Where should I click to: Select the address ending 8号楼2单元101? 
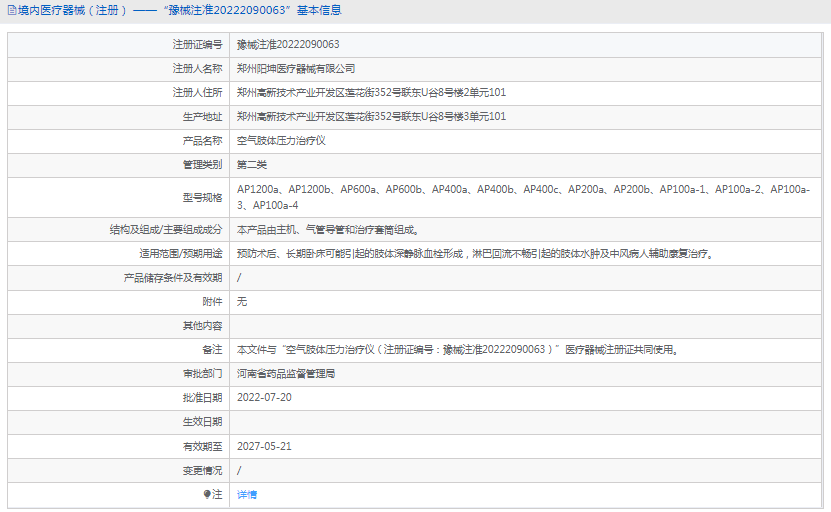(x=372, y=93)
